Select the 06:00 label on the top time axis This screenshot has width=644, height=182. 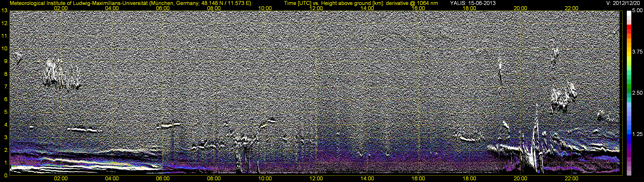pos(163,8)
